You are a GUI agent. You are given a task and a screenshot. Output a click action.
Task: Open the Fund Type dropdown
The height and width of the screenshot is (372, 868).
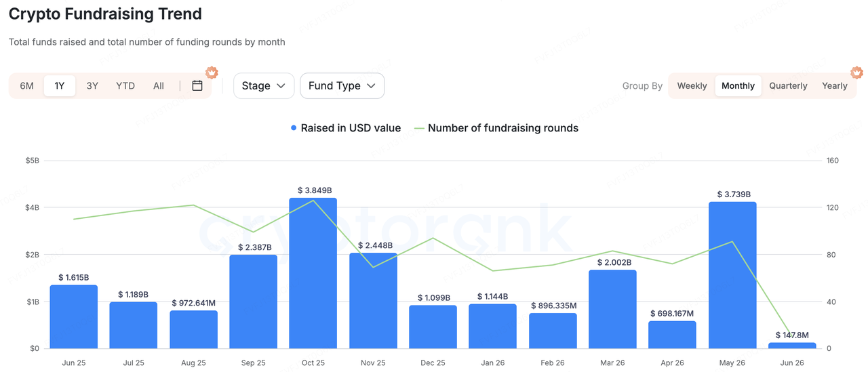tap(342, 86)
